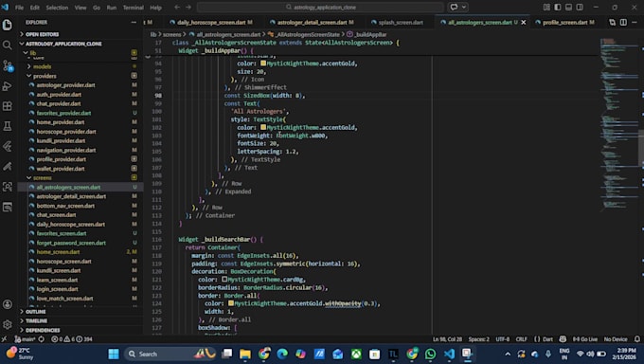Toggle Panel visibility in title bar
This screenshot has width=644, height=364.
(x=568, y=7)
